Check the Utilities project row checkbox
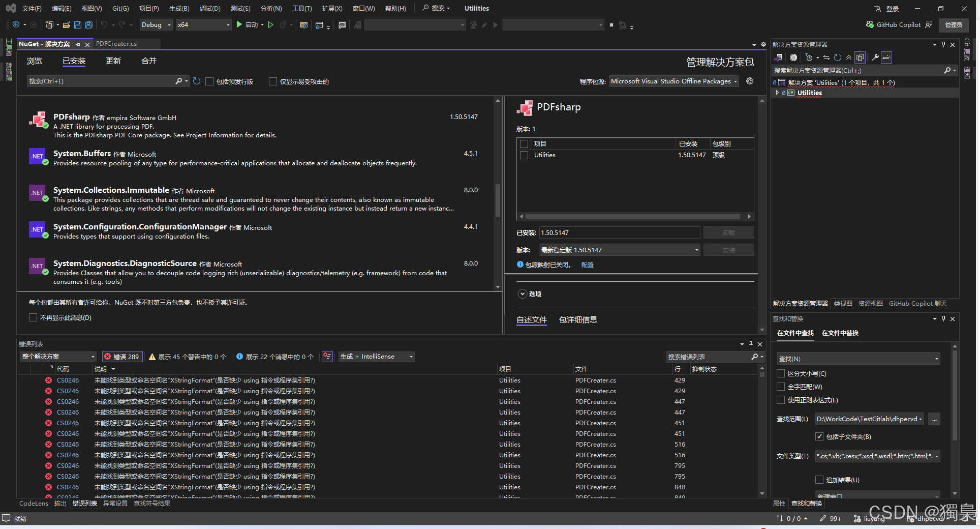Screen dimensions: 980x529 pyautogui.click(x=524, y=155)
